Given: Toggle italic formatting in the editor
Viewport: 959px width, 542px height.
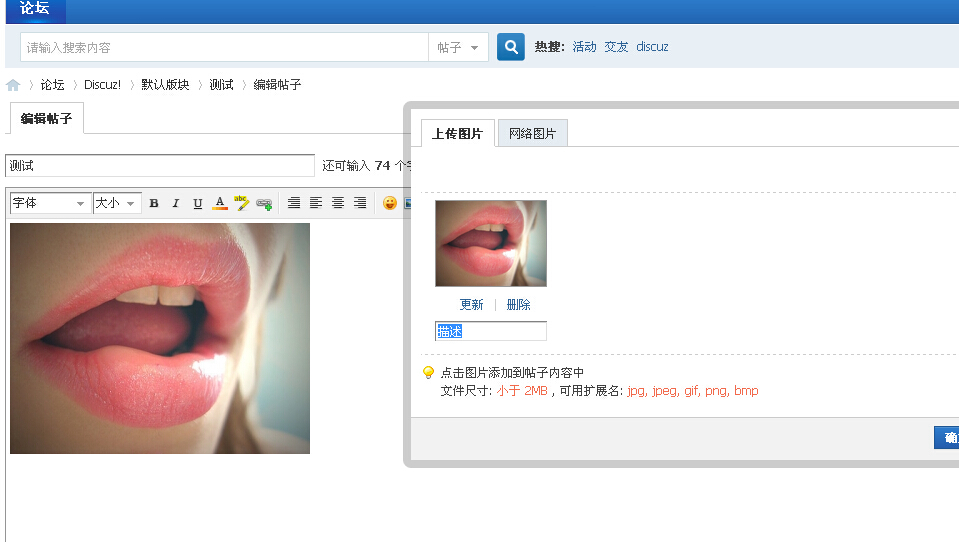Looking at the screenshot, I should [176, 203].
